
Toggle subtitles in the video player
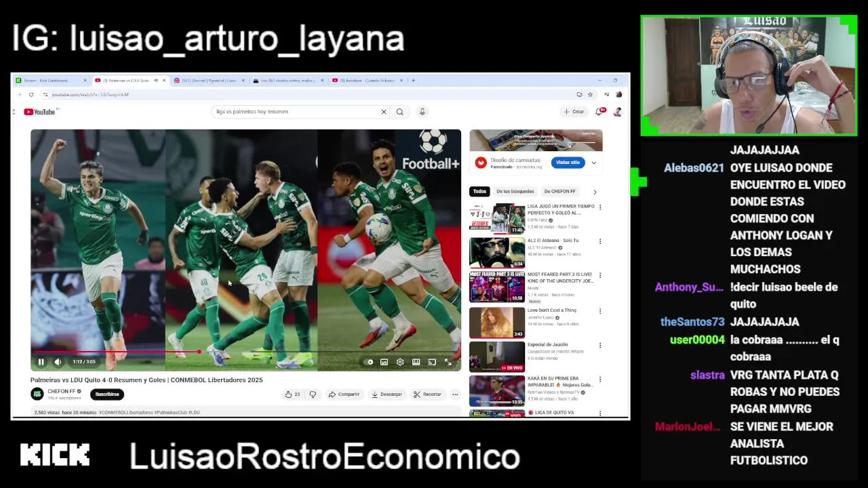pos(384,362)
